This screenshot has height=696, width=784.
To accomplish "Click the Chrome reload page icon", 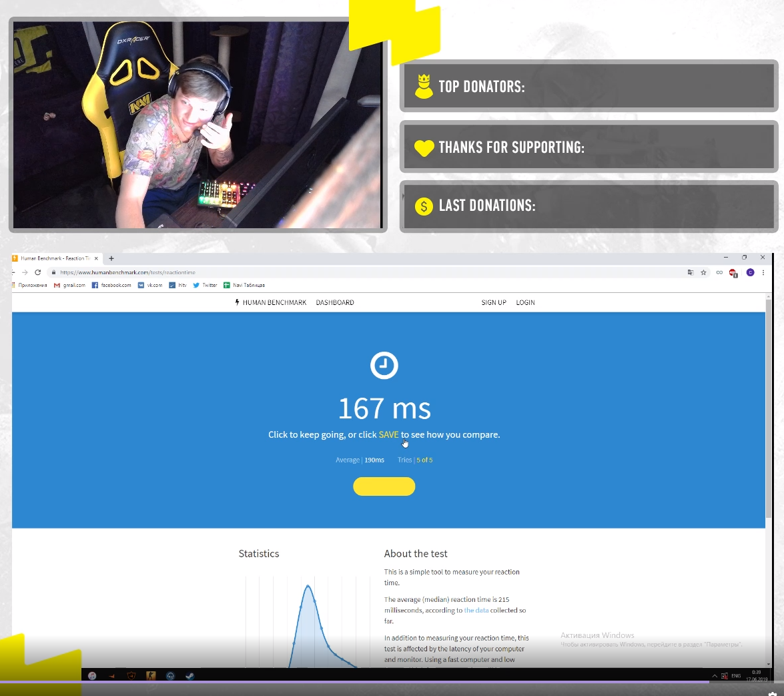I will pos(37,272).
